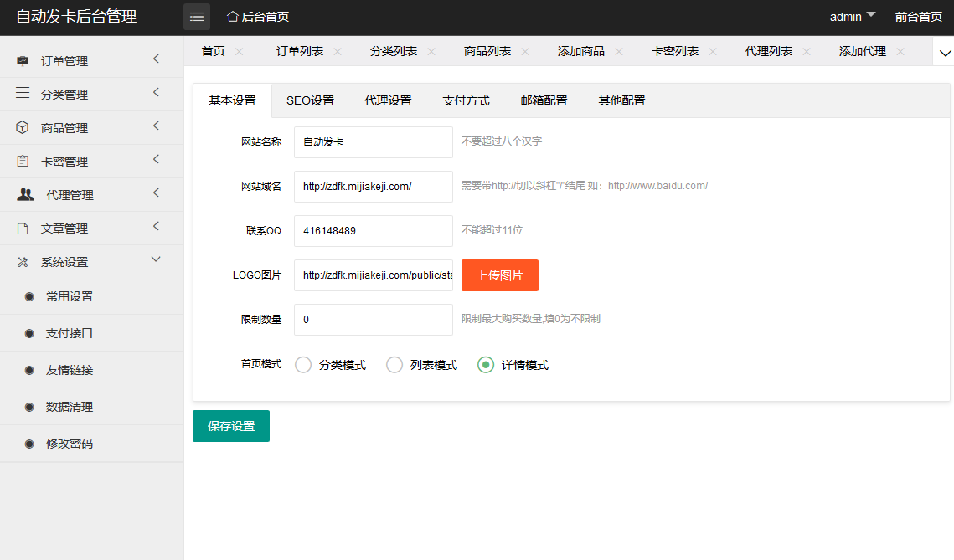The image size is (954, 560).
Task: Select 详情模式 radio button
Action: click(486, 365)
